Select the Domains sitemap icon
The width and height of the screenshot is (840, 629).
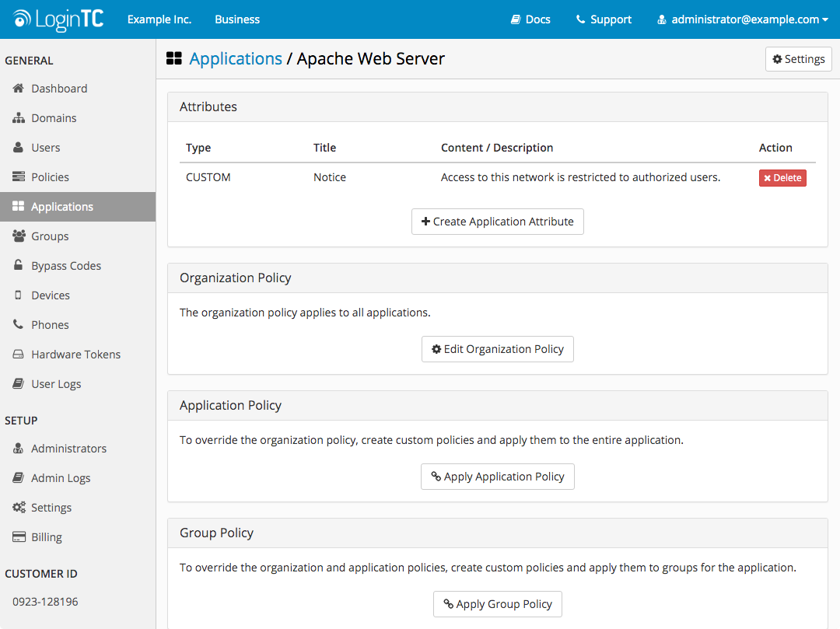pyautogui.click(x=19, y=117)
